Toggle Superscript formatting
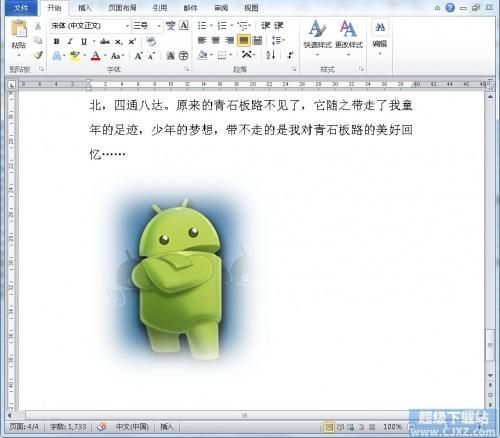Image resolution: width=500 pixels, height=438 pixels. (132, 42)
